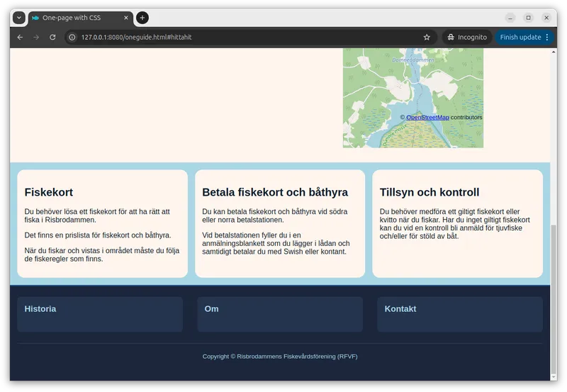Click the Tillsyn och kontroll card heading

(x=430, y=192)
